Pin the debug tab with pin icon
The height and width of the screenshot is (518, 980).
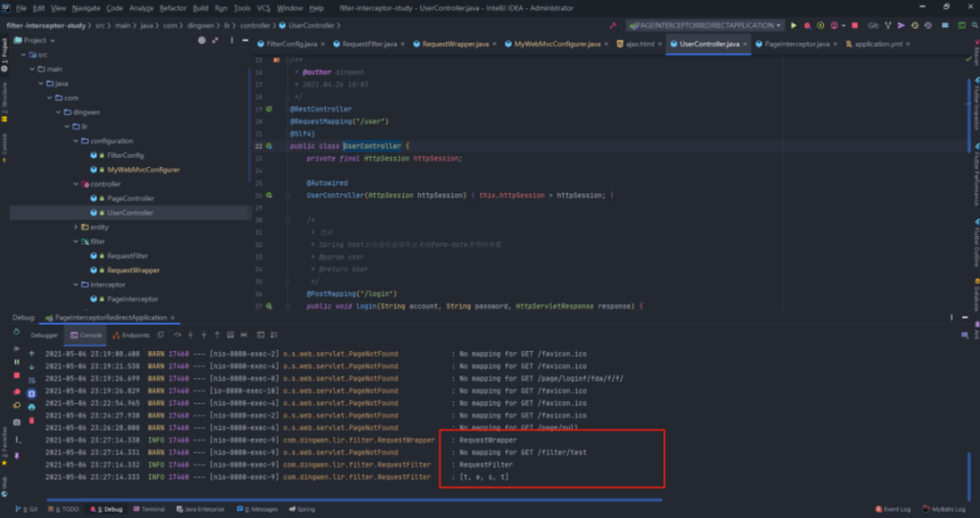[16, 456]
